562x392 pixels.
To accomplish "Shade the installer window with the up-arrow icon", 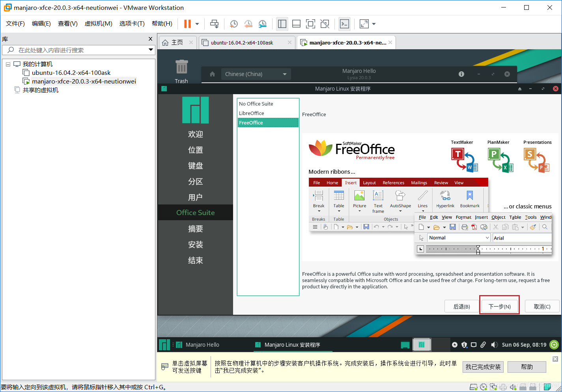I will click(520, 89).
